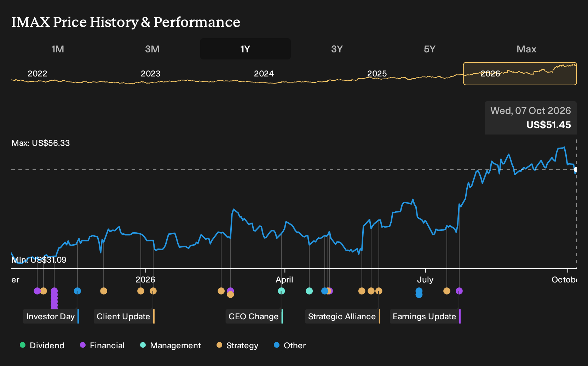Viewport: 588px width, 366px height.
Task: Click the US$51.45 tooltip price
Action: pyautogui.click(x=549, y=125)
